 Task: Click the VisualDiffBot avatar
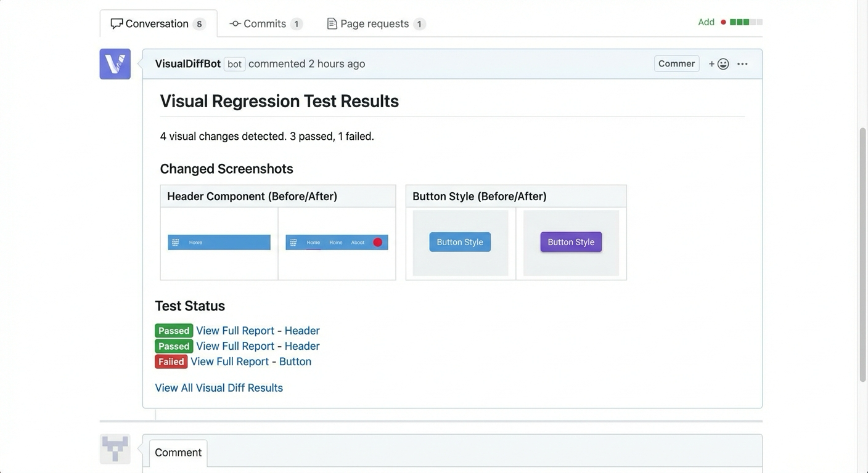pyautogui.click(x=115, y=63)
